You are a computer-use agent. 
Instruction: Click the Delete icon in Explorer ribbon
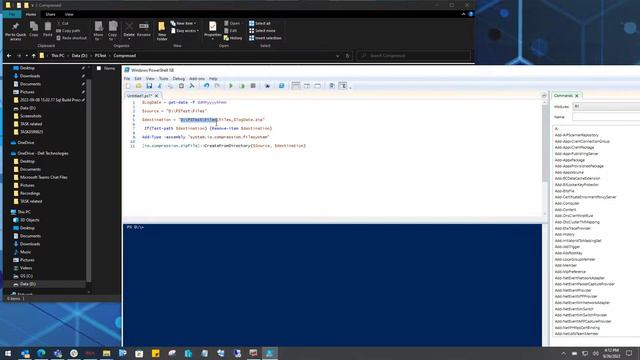tap(129, 30)
